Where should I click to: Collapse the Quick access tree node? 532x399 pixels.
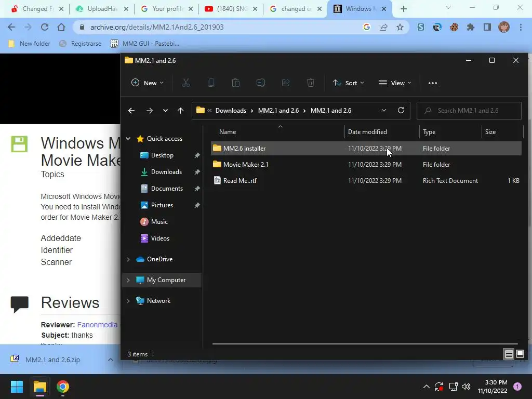pyautogui.click(x=128, y=138)
